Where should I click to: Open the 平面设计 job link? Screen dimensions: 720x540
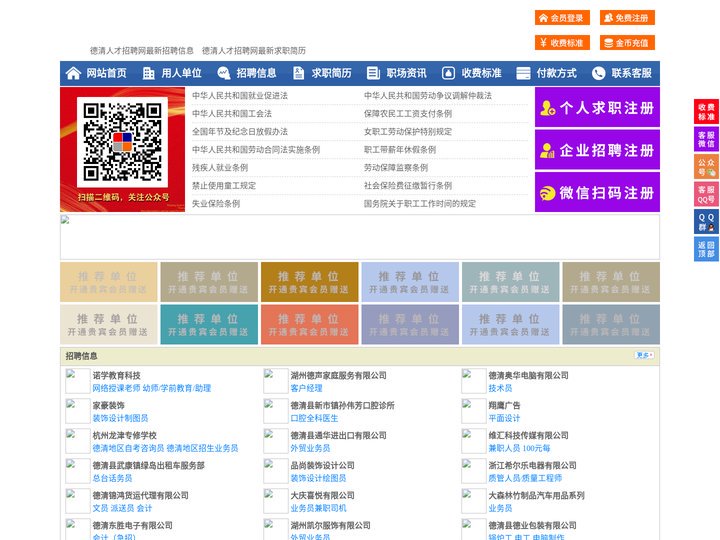pyautogui.click(x=504, y=418)
